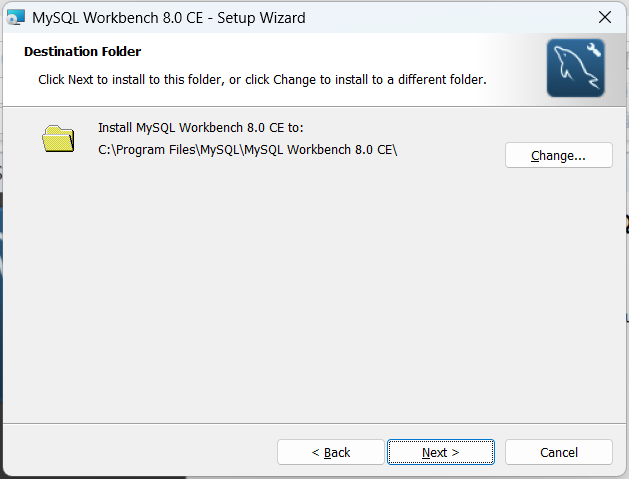Click the wrench on the Workbench logo
The height and width of the screenshot is (479, 629).
point(594,50)
